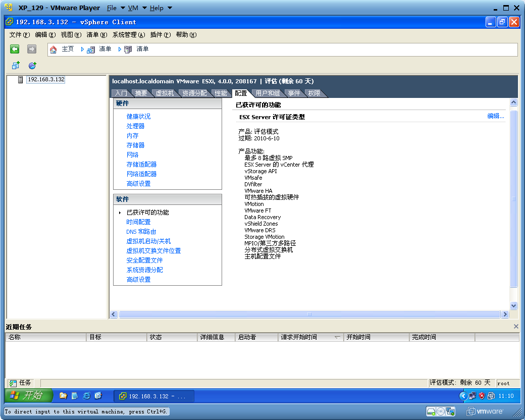Open the 时间配置 software link
The height and width of the screenshot is (420, 525).
pyautogui.click(x=138, y=222)
